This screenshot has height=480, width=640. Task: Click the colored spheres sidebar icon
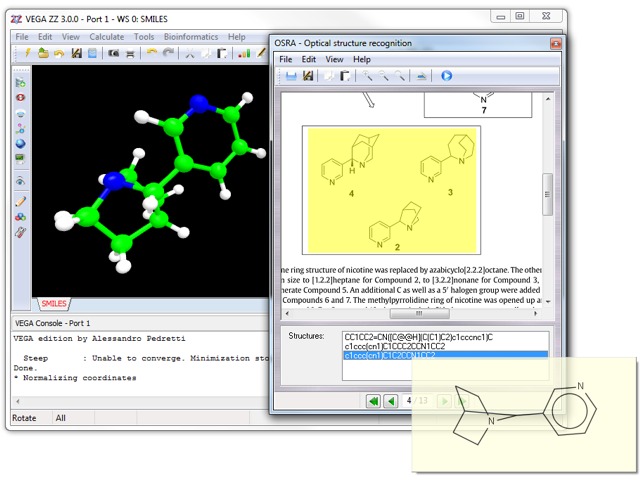pos(20,217)
